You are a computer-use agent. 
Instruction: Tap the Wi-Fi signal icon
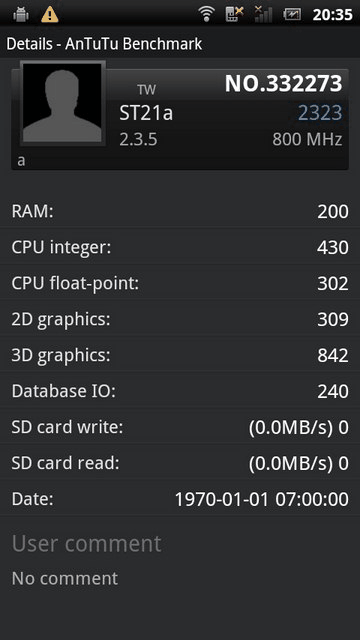[x=207, y=15]
